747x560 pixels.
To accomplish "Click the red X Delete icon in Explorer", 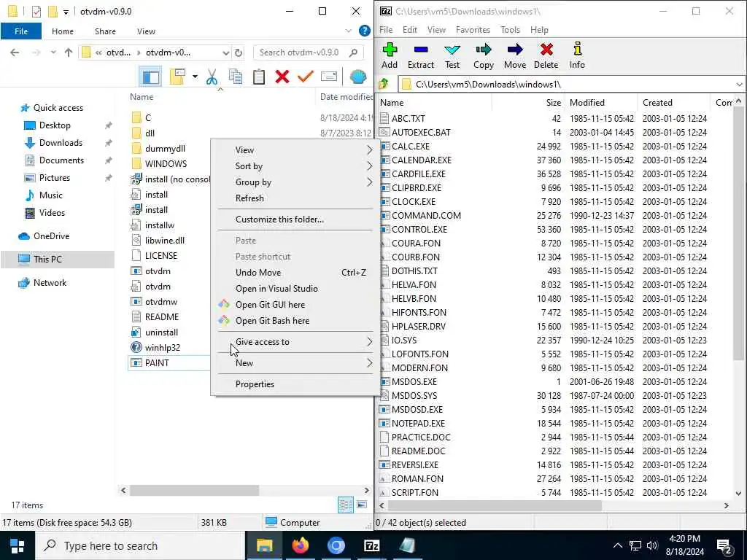I will (282, 77).
